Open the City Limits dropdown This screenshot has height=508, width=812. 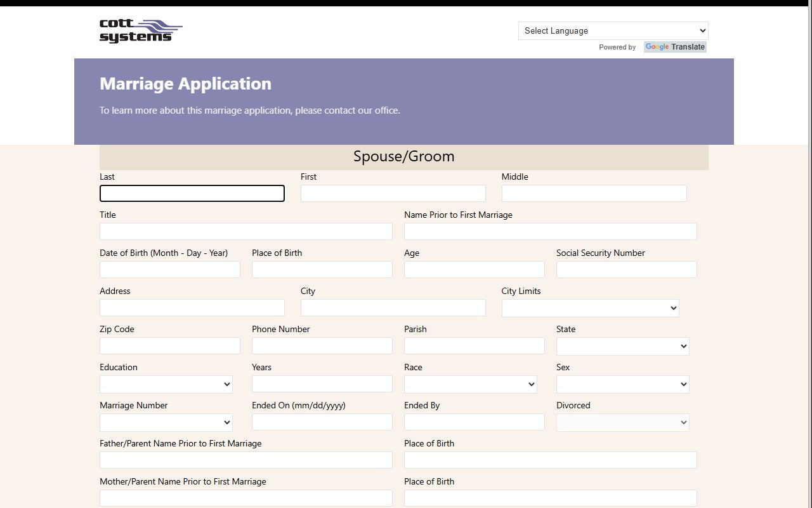point(591,308)
